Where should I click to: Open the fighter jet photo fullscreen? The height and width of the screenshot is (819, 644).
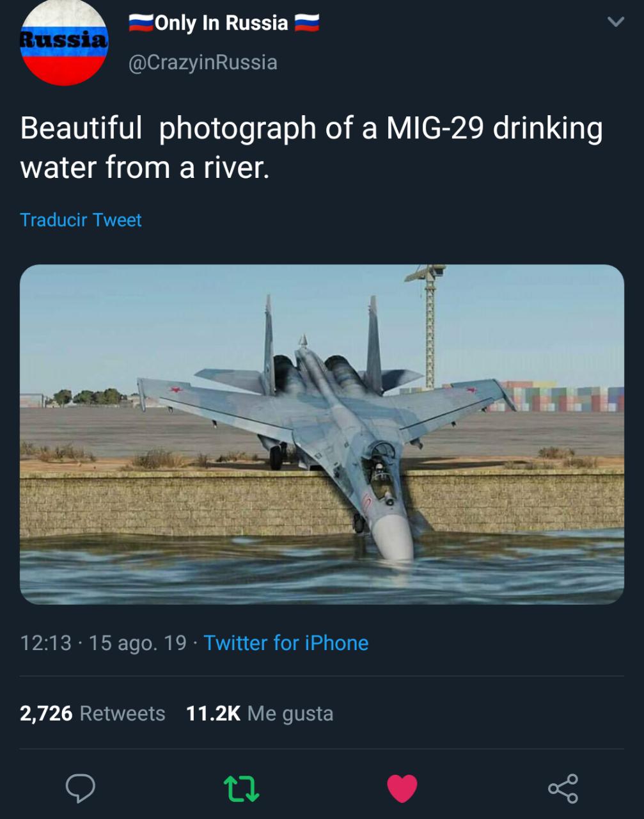[x=322, y=434]
